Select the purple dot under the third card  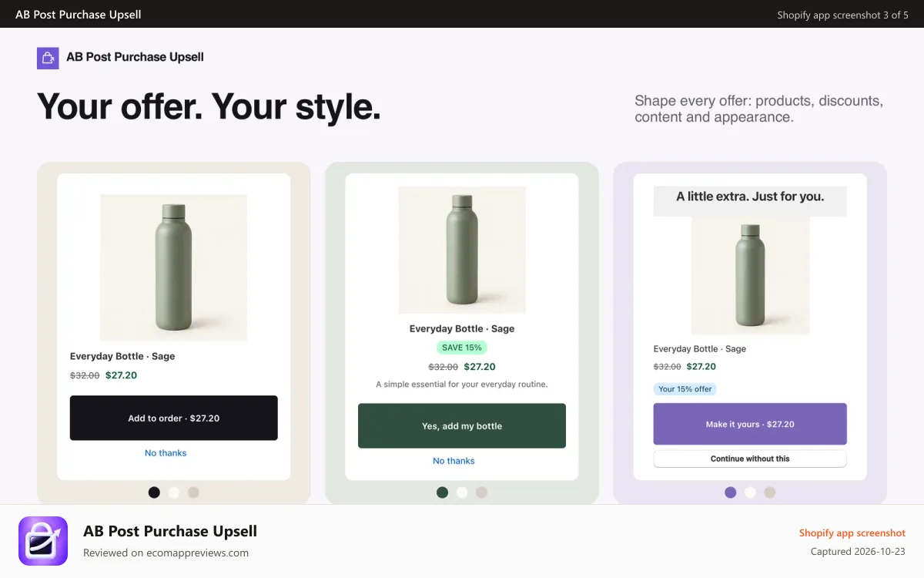pos(730,492)
